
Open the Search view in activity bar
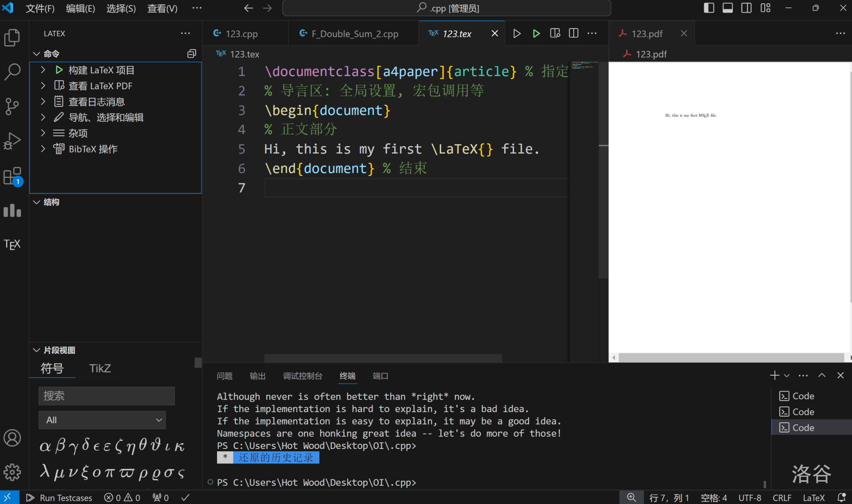click(x=12, y=72)
